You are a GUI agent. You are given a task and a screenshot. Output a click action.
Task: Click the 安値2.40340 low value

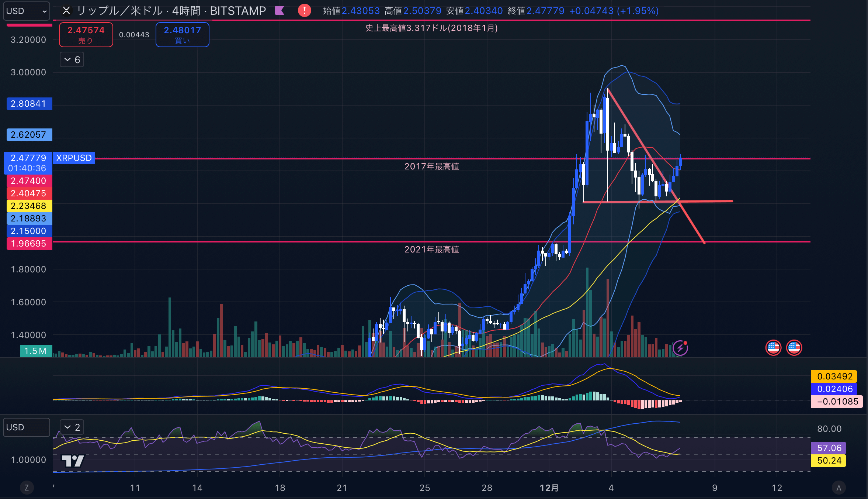[x=475, y=11]
